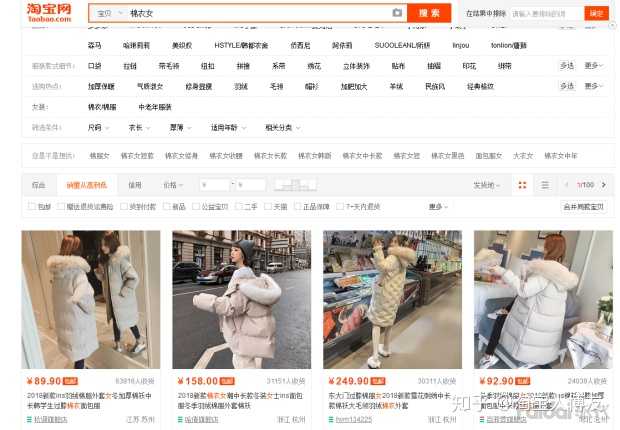Image resolution: width=620 pixels, height=430 pixels.
Task: Go to previous results page arrow
Action: (x=566, y=185)
